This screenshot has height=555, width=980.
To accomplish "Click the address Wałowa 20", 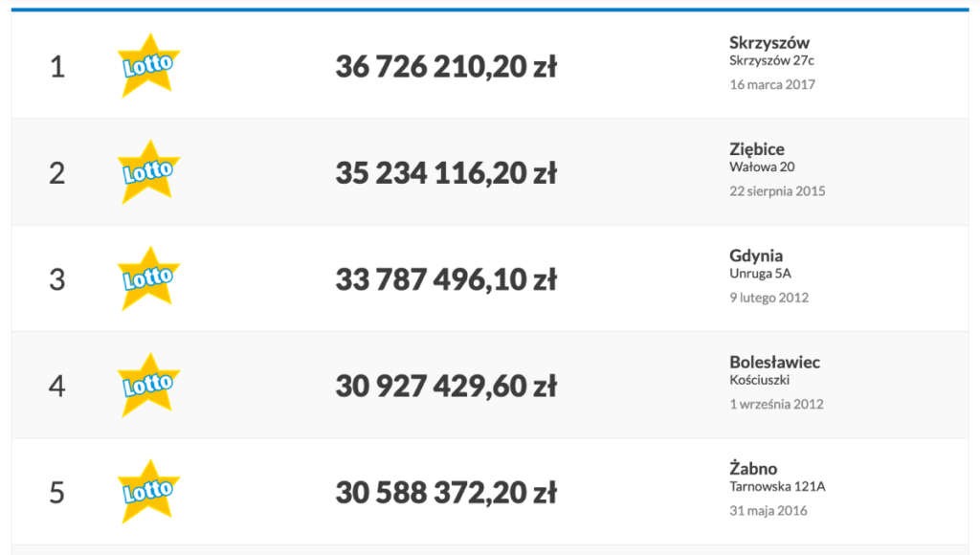I will click(x=762, y=166).
